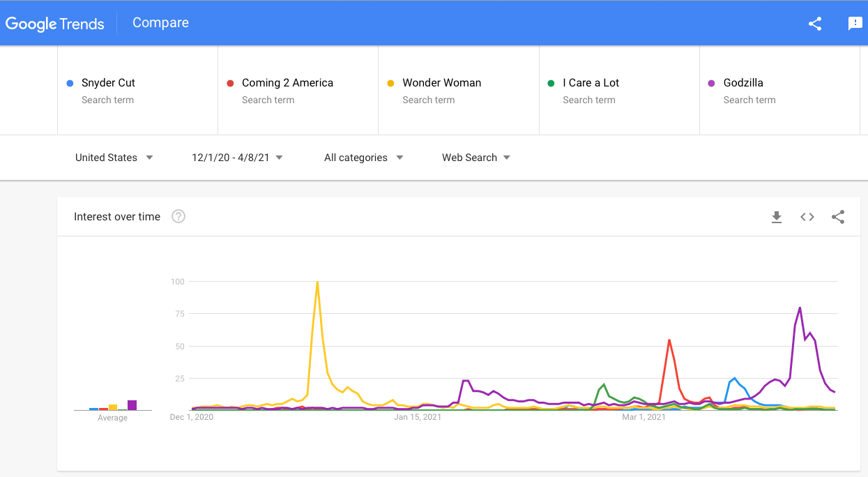Open help icon beside Interest over time
This screenshot has height=477, width=868.
coord(178,216)
